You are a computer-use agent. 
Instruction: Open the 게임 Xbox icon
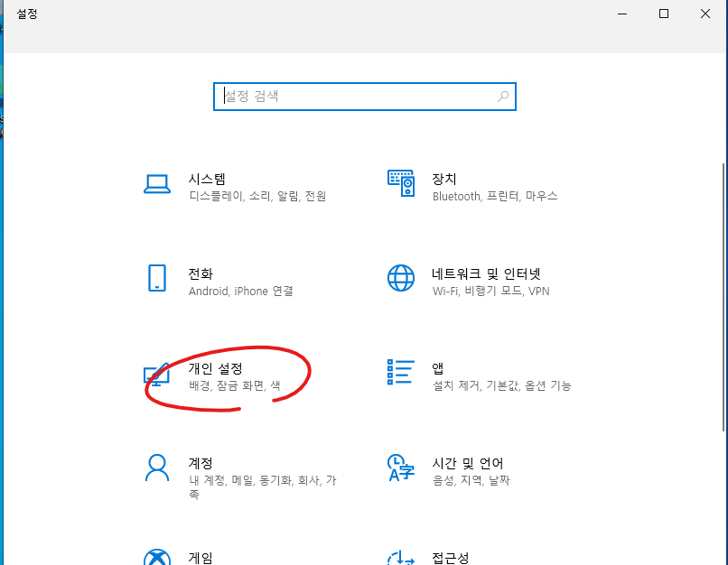(x=157, y=557)
